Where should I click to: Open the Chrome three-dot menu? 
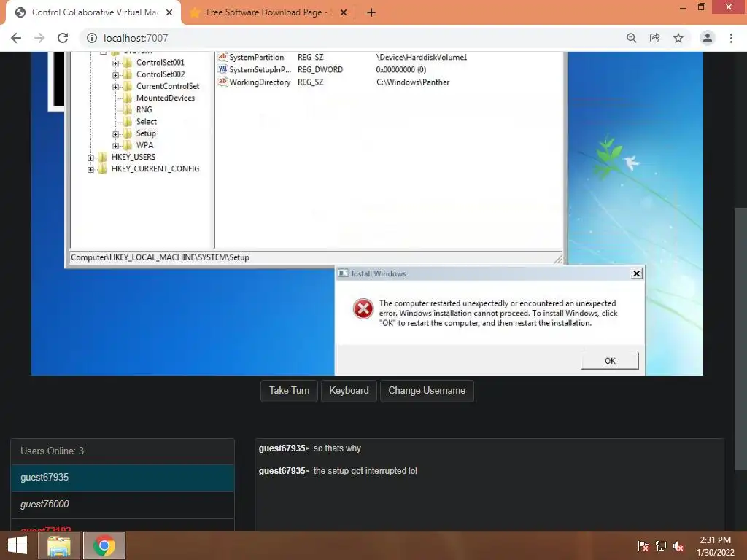(x=731, y=38)
